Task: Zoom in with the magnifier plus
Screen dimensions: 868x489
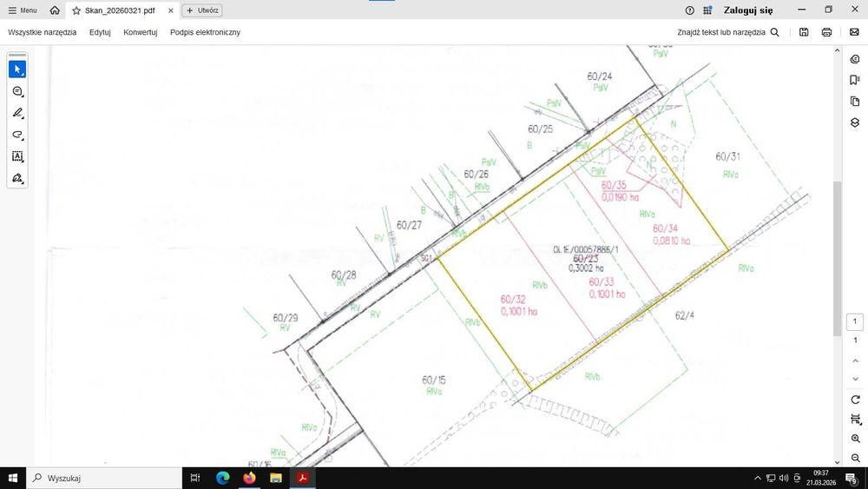Action: coord(855,439)
